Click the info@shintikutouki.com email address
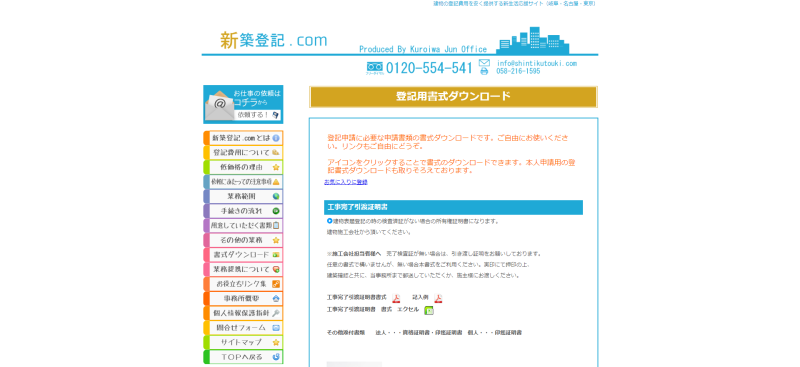This screenshot has width=800, height=367. 537,63
